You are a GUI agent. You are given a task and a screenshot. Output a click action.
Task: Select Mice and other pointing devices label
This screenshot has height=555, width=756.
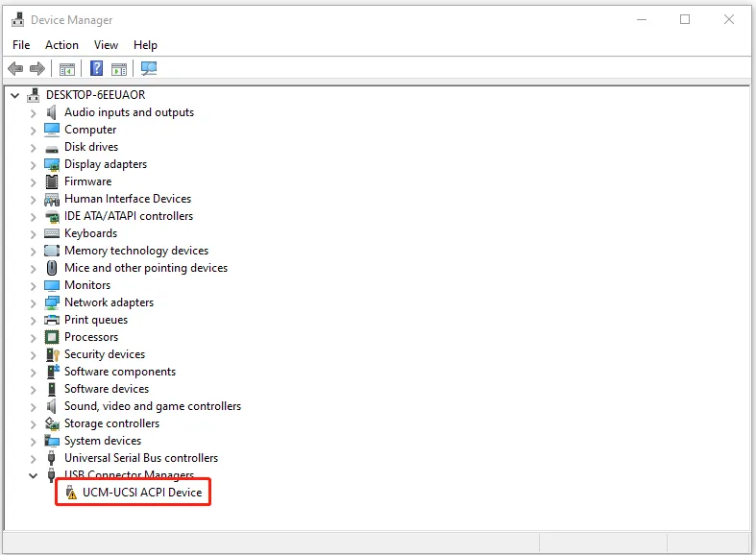(x=146, y=268)
